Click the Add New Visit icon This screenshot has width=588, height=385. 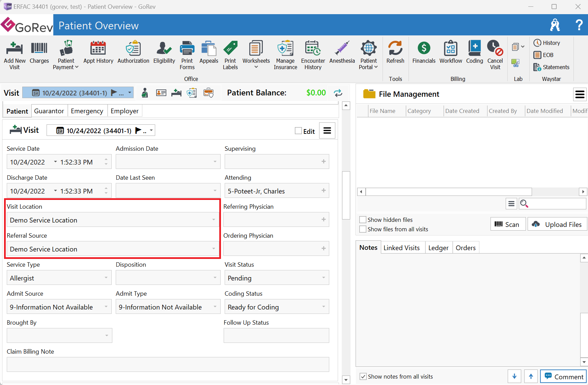pos(15,55)
